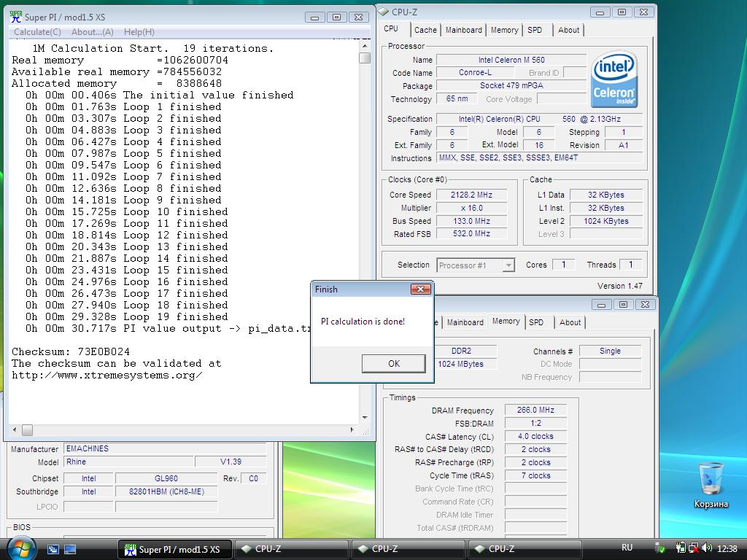Click the third CPU-Z taskbar button
747x560 pixels.
pyautogui.click(x=524, y=549)
